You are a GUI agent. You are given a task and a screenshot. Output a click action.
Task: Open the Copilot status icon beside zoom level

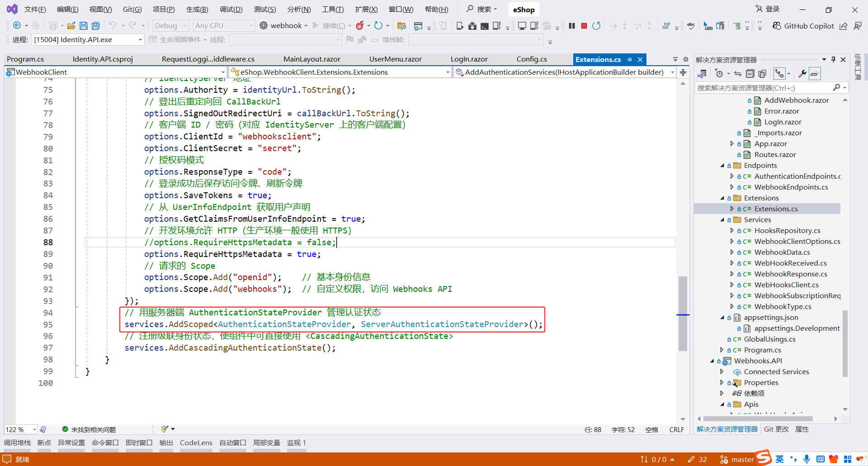pyautogui.click(x=43, y=429)
